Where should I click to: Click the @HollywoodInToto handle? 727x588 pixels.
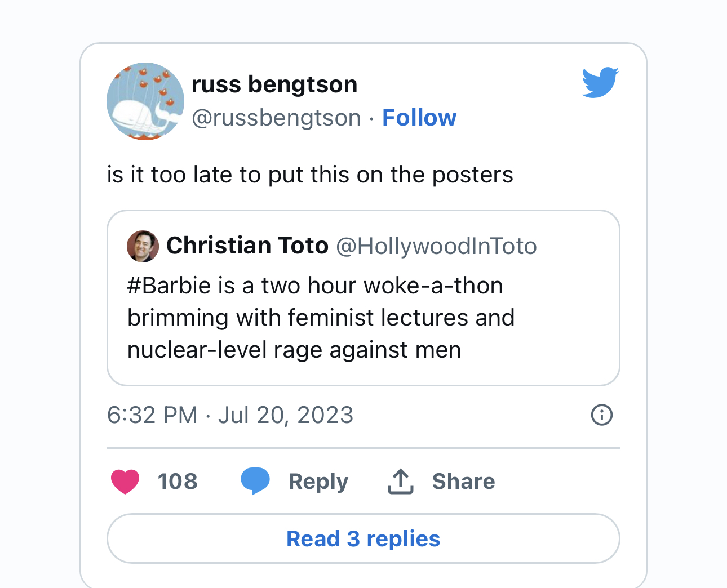tap(437, 246)
